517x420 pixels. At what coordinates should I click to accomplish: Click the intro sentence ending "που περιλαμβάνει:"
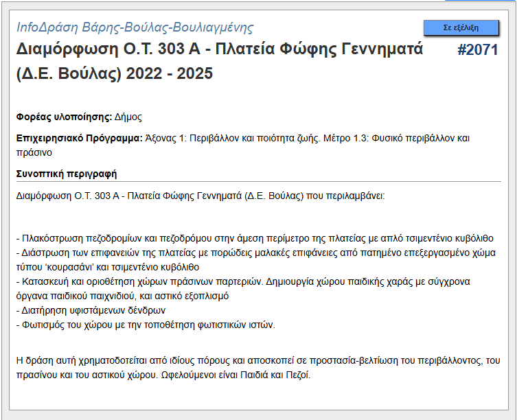click(200, 195)
